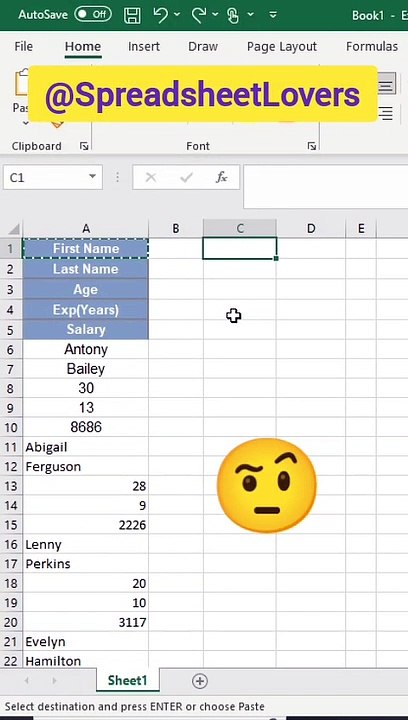Select the cell with value 8686
Screen dimensions: 408x720
86,427
